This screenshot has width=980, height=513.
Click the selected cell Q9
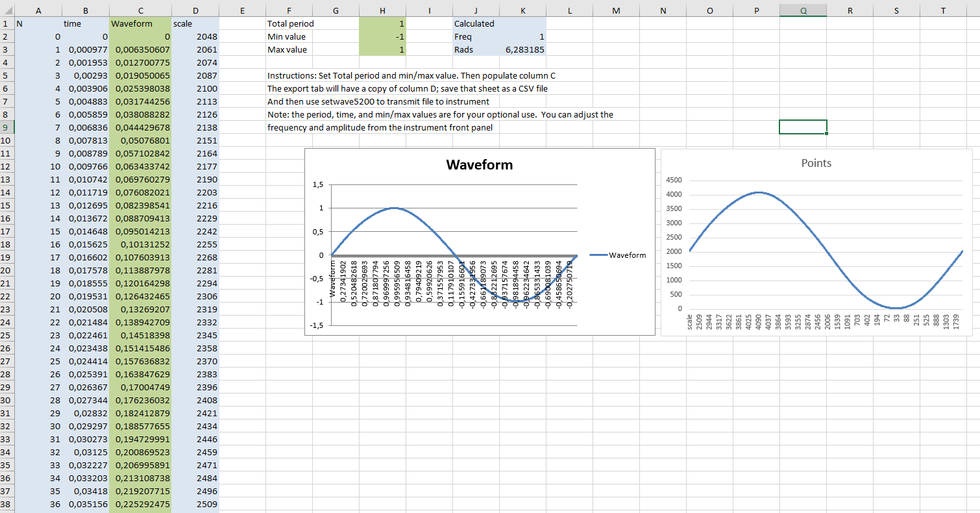coord(803,127)
